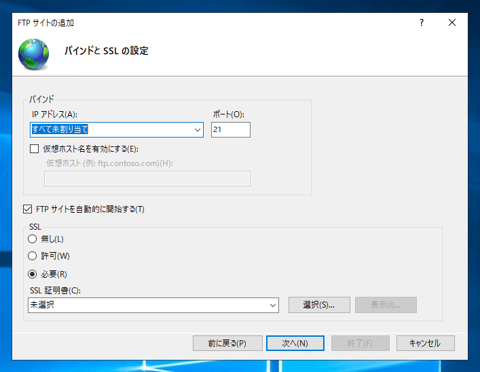Screen dimensions: 480x372
Task: Click the disabled 仮想ホスト text field
Action: [147, 179]
